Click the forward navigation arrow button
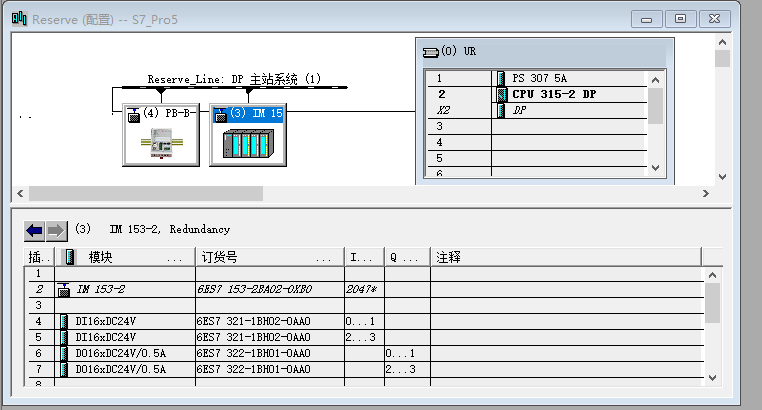The image size is (762, 410). (x=56, y=230)
